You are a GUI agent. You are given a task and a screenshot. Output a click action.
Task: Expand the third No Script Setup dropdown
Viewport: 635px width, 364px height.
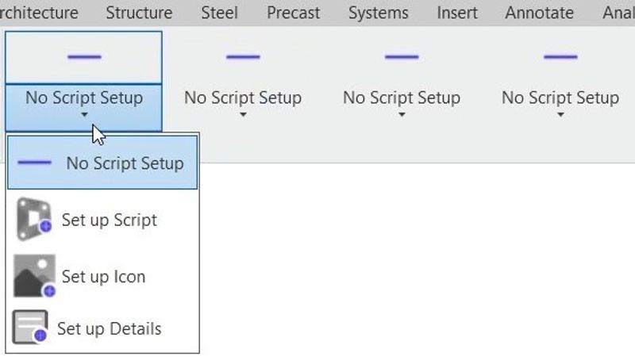pyautogui.click(x=402, y=116)
